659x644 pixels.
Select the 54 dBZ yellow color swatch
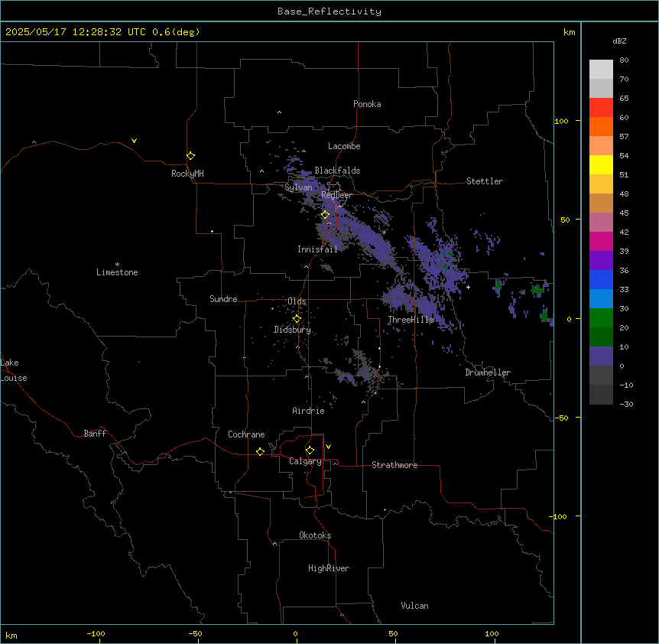(601, 164)
